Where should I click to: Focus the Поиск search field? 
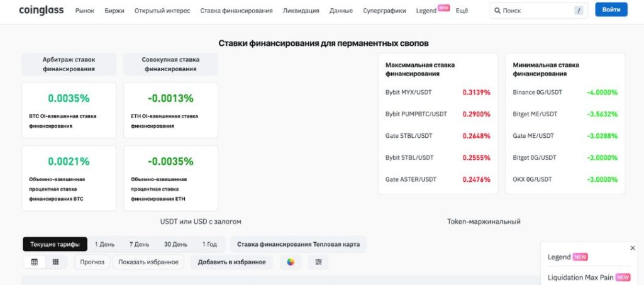(x=536, y=11)
